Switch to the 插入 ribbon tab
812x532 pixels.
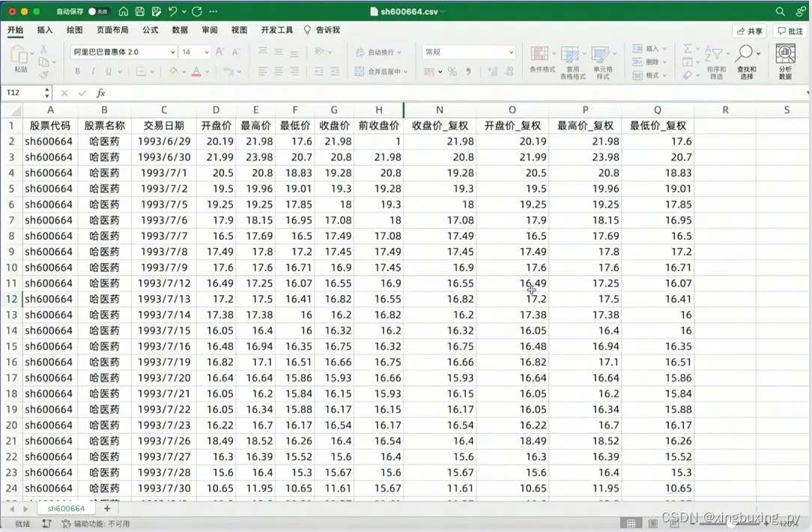[x=45, y=30]
